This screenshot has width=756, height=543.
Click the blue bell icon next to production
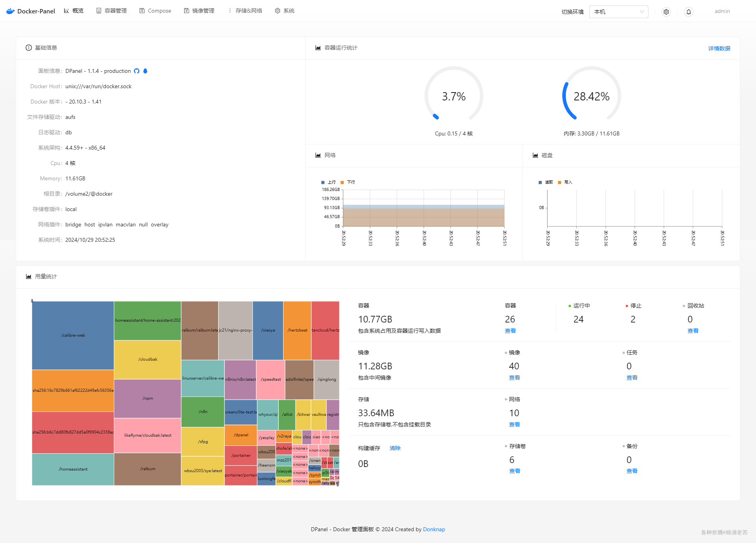[x=145, y=71]
